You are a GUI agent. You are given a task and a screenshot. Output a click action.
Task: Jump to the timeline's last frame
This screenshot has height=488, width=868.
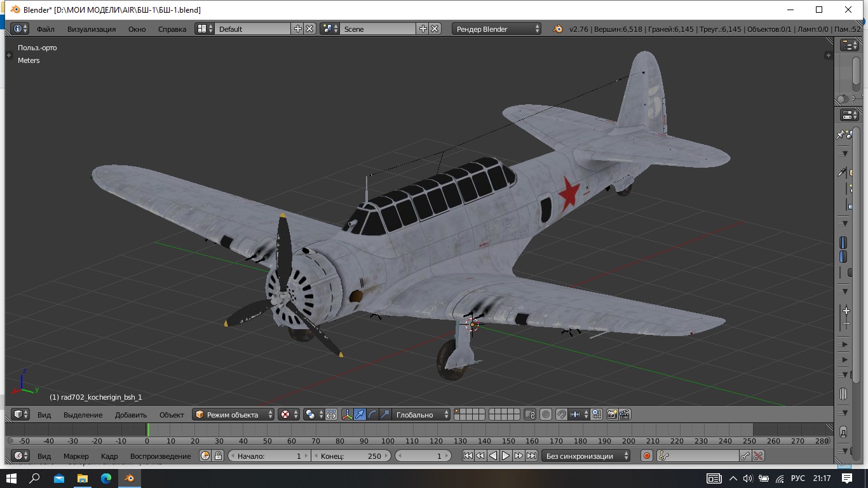(531, 456)
